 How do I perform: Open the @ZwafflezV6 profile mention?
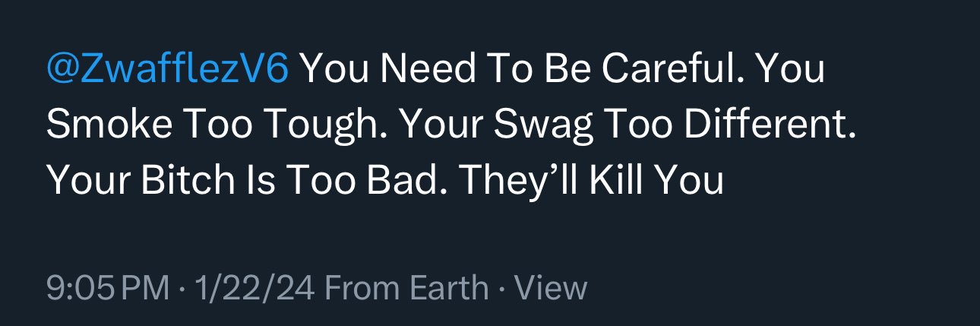[x=167, y=71]
